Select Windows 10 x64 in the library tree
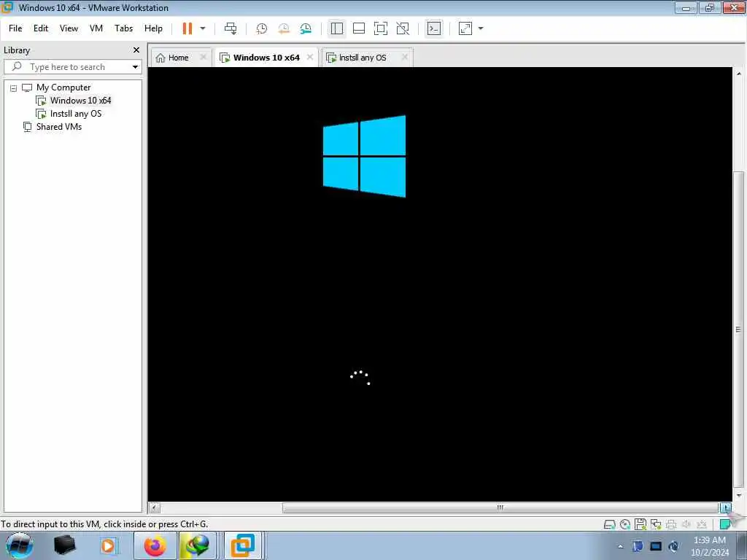This screenshot has width=747, height=560. (x=80, y=101)
